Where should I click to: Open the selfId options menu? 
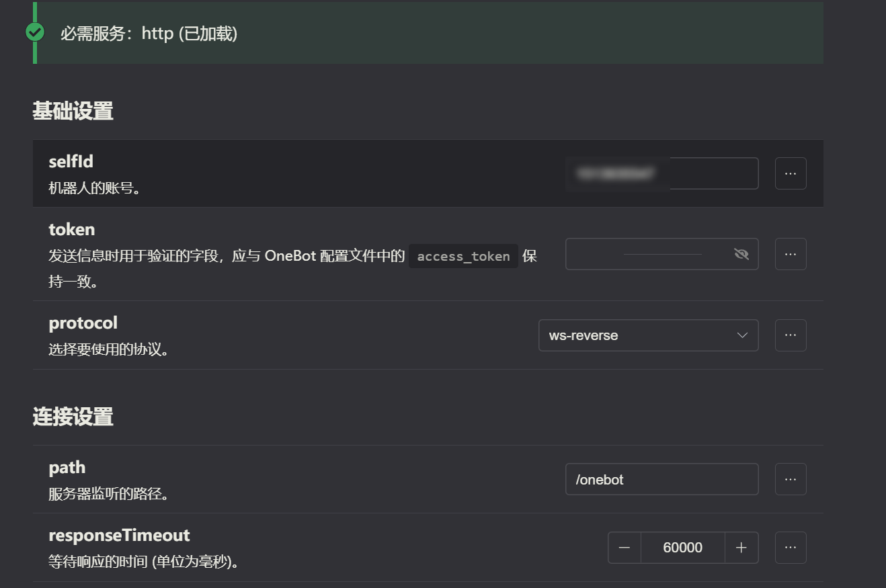791,173
